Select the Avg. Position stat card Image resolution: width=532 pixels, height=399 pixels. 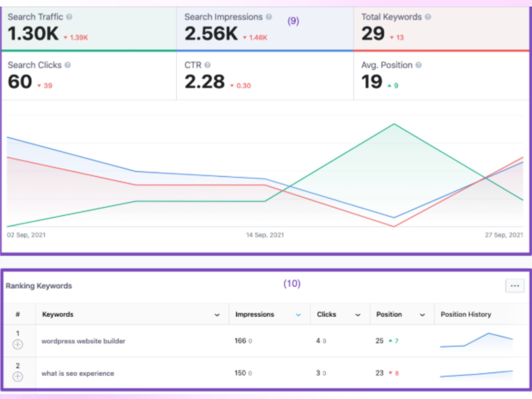442,76
